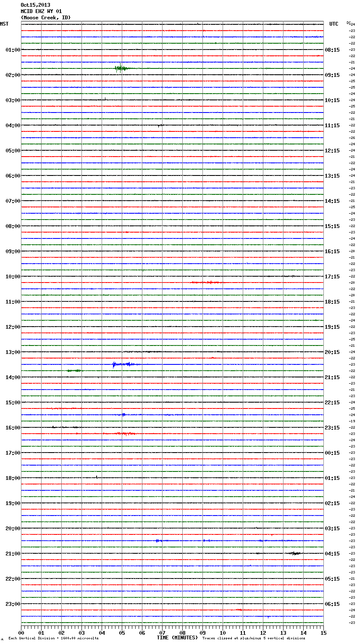Click the minute 15 tick label on bottom axis
This screenshot has width=357, height=644.
pos(323,633)
